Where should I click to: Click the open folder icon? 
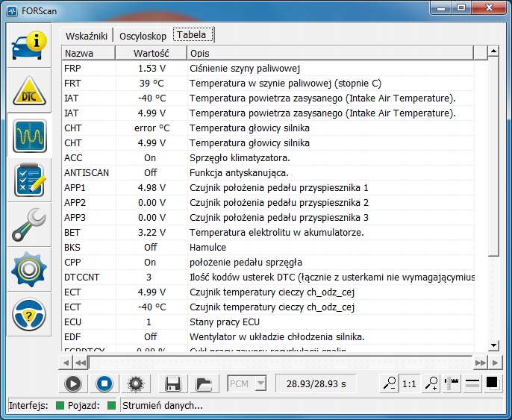(203, 384)
